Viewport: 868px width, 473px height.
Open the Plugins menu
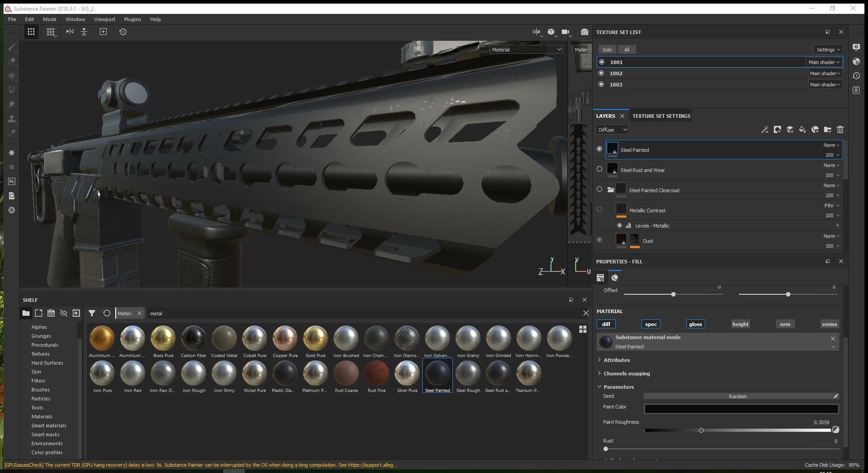(133, 19)
